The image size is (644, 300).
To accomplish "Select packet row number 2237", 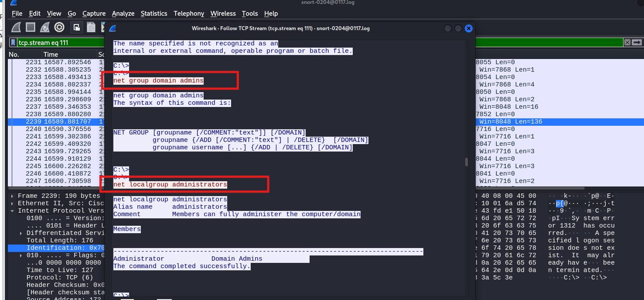I will tap(56, 107).
